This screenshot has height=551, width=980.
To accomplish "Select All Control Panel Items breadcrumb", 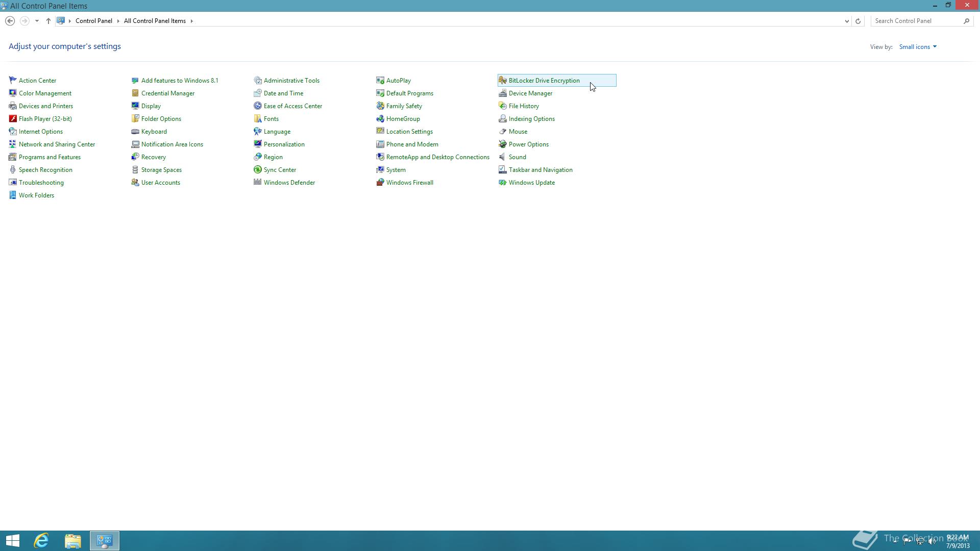I will 155,21.
